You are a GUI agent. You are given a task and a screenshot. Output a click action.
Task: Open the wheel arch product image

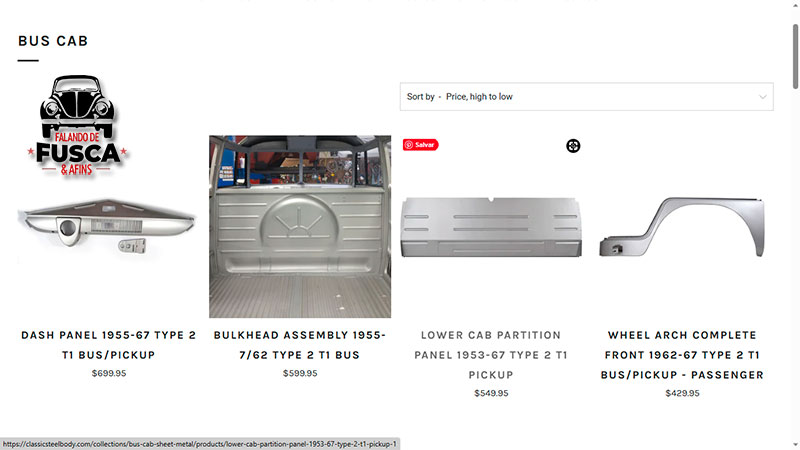click(x=682, y=227)
